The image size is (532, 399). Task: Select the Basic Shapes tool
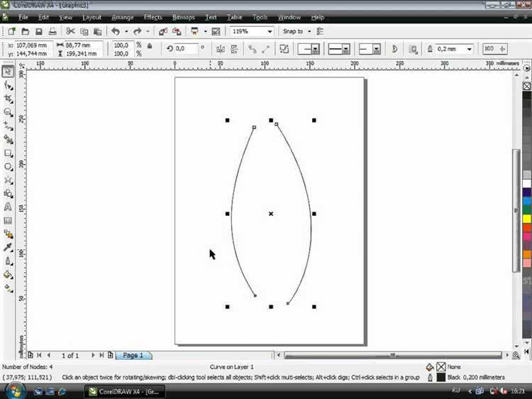pos(8,194)
